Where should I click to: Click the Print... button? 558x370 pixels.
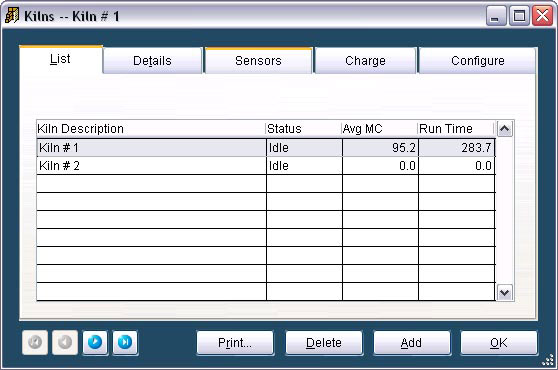(235, 343)
